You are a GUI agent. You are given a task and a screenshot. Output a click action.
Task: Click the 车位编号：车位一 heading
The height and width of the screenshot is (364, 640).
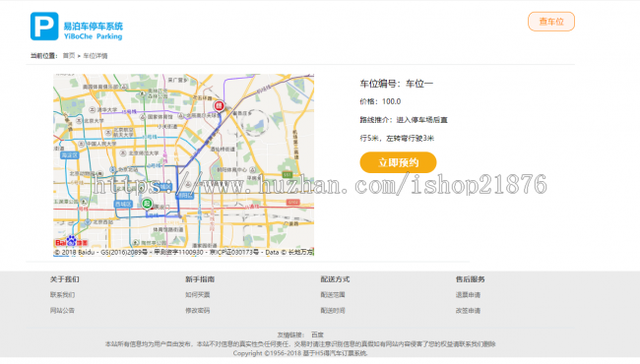pyautogui.click(x=397, y=84)
